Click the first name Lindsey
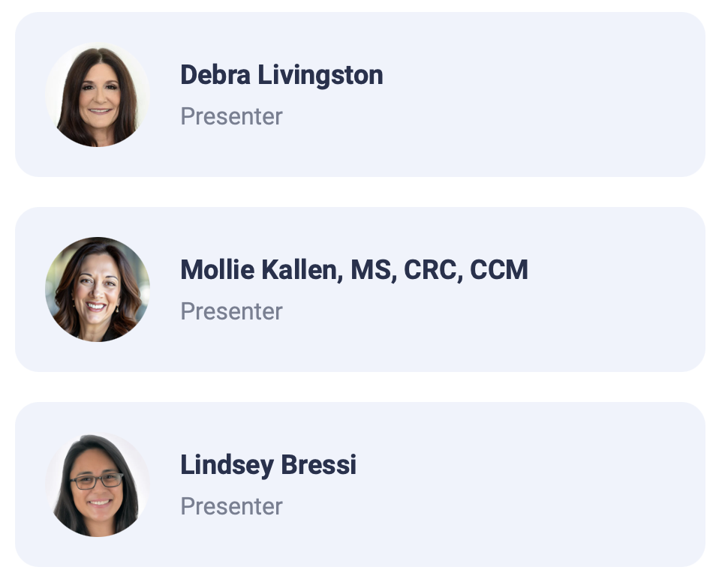This screenshot has width=728, height=588. (227, 465)
